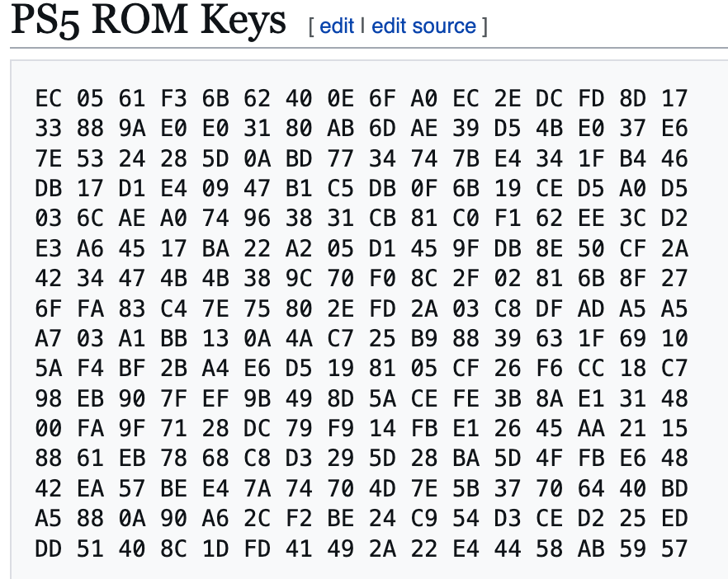This screenshot has width=728, height=579.
Task: Click the row starting '98 EB 90 7F'
Action: point(361,398)
